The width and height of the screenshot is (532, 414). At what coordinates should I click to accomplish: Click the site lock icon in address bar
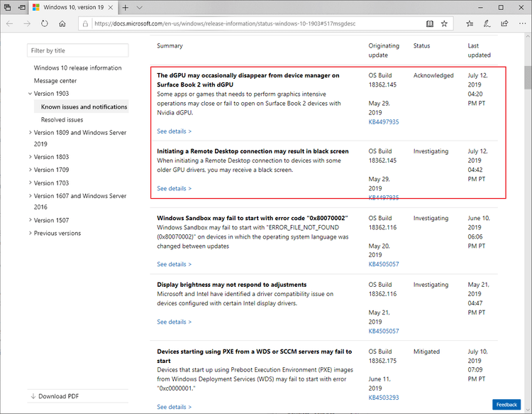point(85,23)
